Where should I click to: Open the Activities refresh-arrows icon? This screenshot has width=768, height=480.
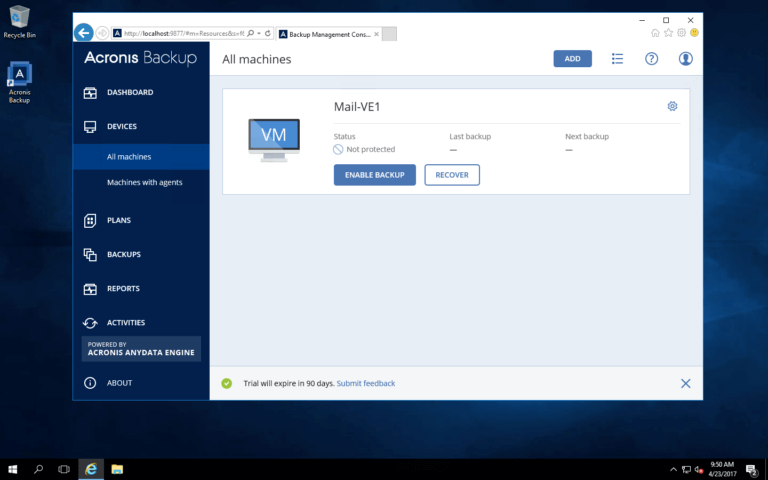90,323
